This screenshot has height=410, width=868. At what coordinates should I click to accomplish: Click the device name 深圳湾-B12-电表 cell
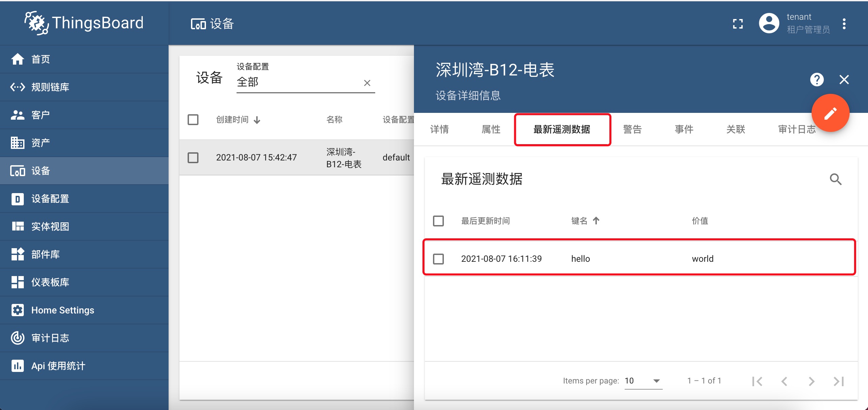(344, 158)
